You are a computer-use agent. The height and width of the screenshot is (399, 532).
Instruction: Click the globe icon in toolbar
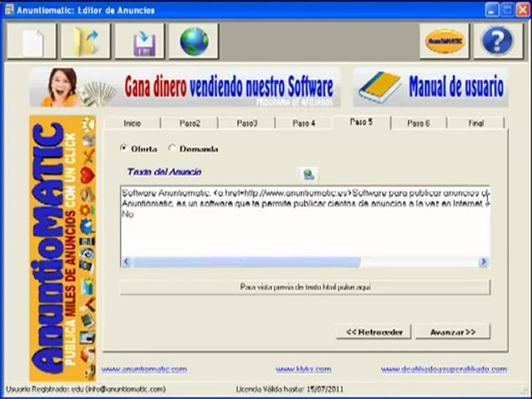pyautogui.click(x=194, y=41)
